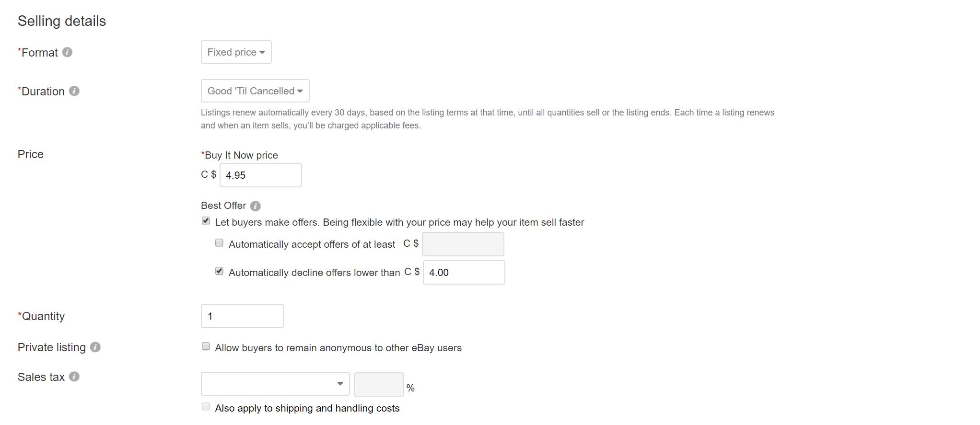Uncheck Let buyers make offers checkbox
Screen dimensions: 980x425
click(206, 221)
